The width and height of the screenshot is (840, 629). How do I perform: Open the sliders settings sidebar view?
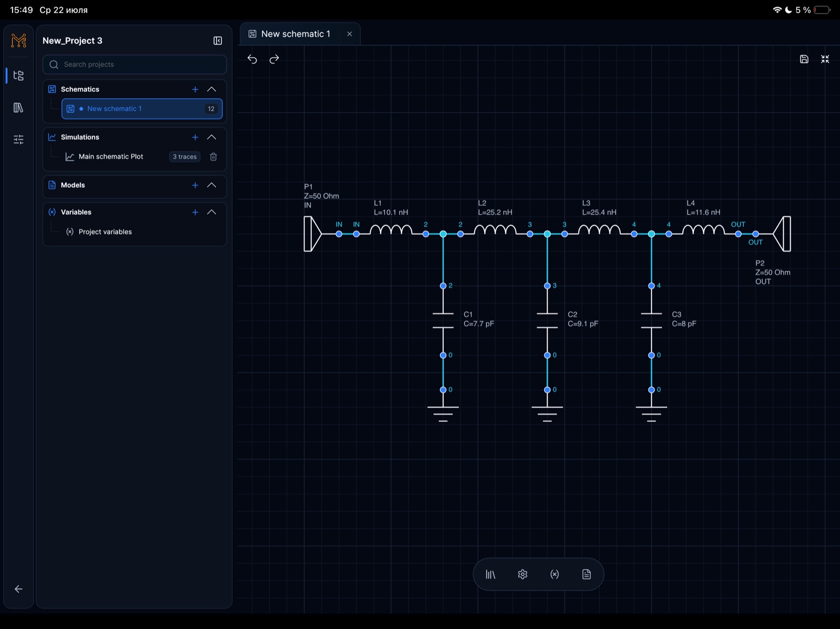18,140
